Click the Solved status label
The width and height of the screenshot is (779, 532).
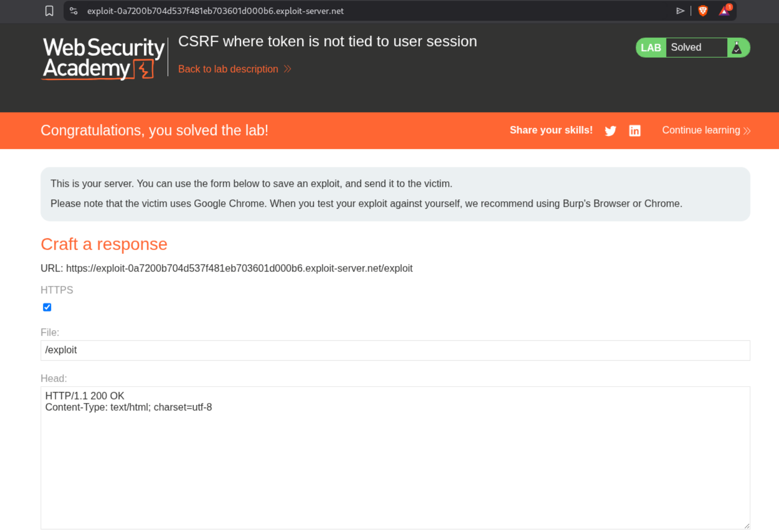coord(686,47)
